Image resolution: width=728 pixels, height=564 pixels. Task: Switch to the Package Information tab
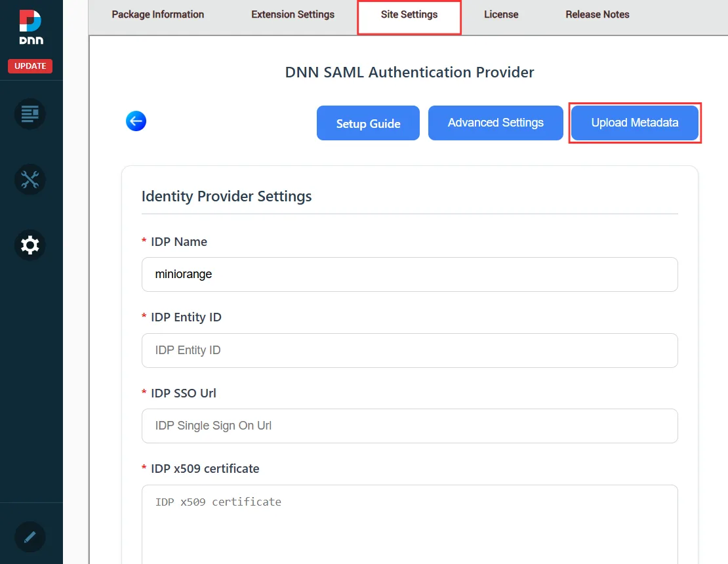pyautogui.click(x=158, y=14)
